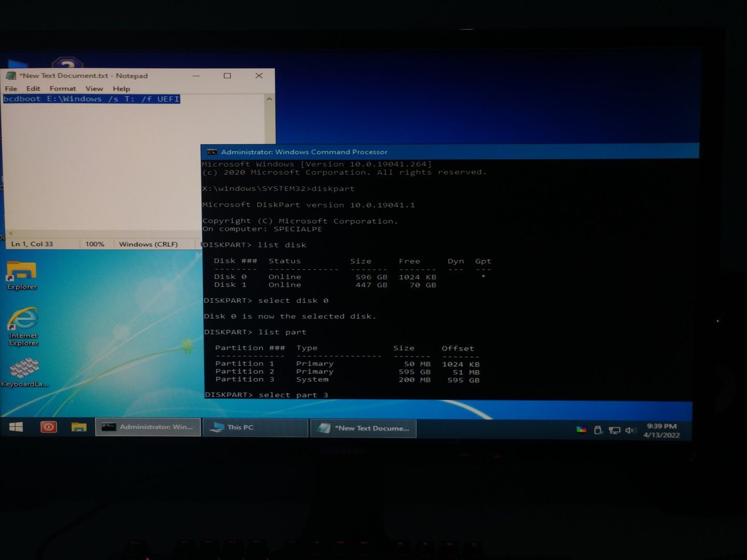Open the Windows Start button
Screen dimensions: 747x560
click(16, 427)
